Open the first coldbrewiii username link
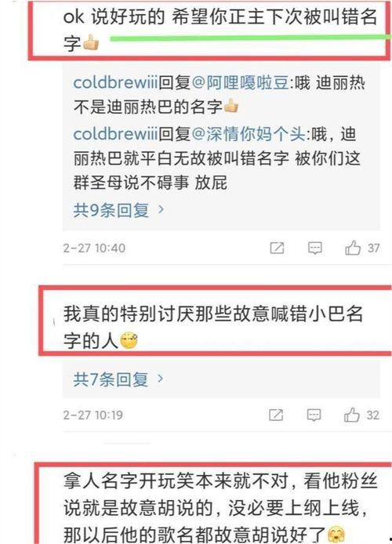The width and height of the screenshot is (392, 544). tap(115, 82)
